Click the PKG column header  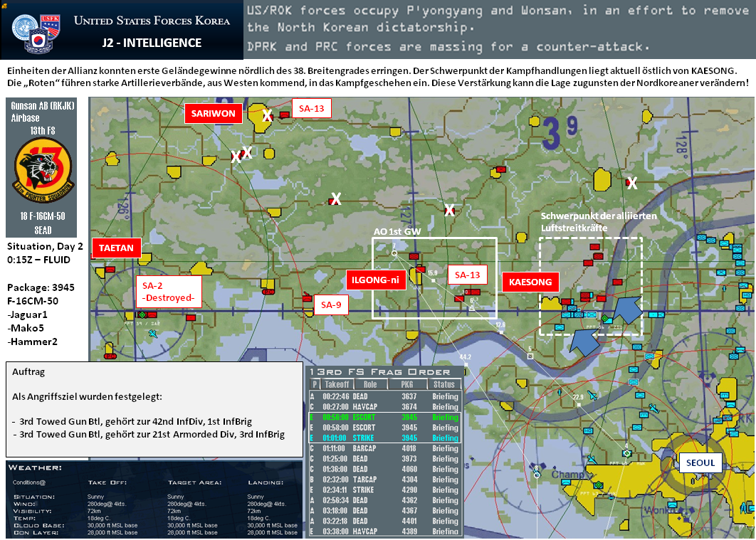pyautogui.click(x=407, y=384)
